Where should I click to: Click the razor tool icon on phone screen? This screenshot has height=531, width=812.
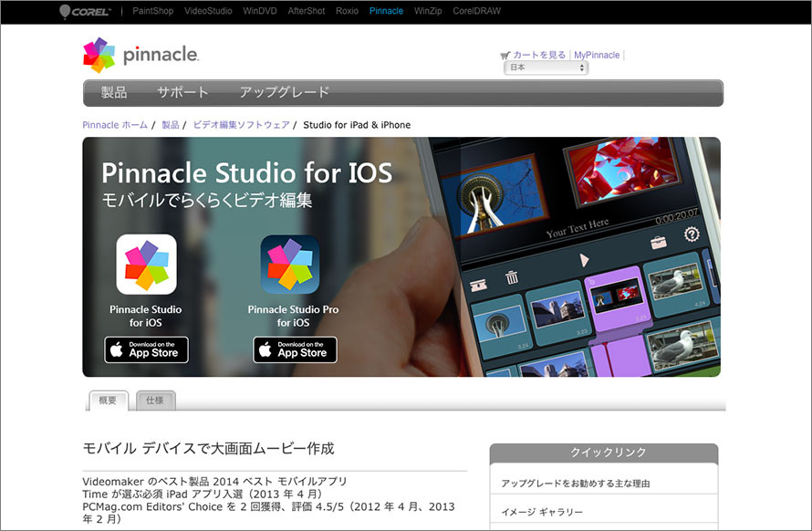478,285
